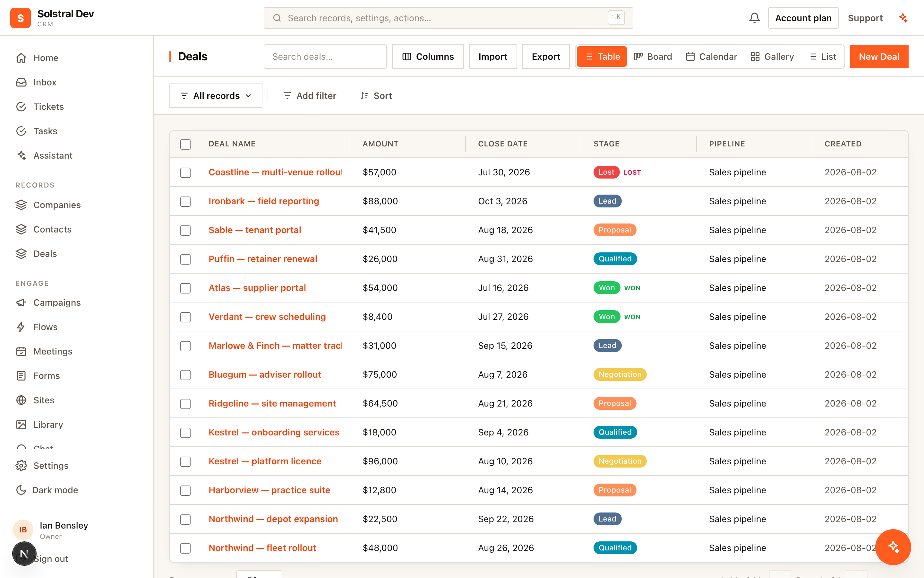Screen dimensions: 924x578
Task: Focus the Search deals field
Action: point(325,57)
